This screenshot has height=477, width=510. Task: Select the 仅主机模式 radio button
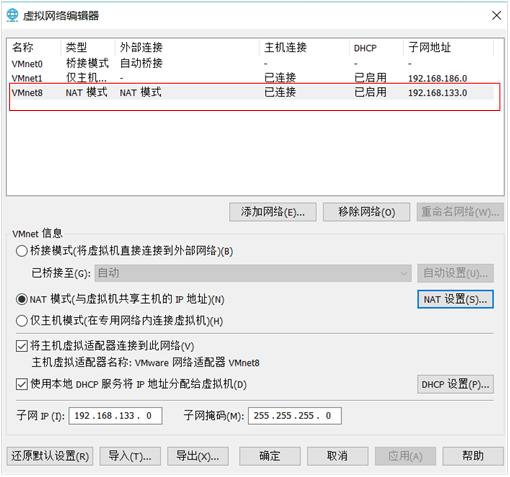pyautogui.click(x=22, y=321)
